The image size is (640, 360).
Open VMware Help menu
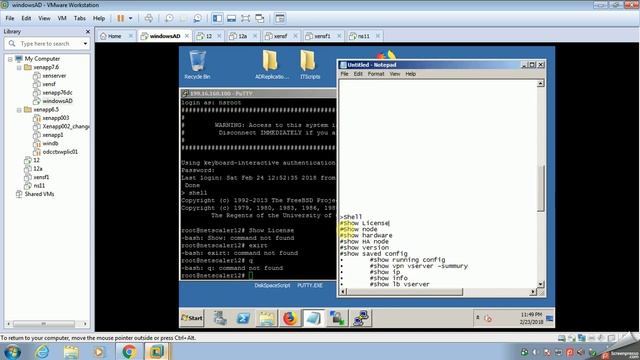(99, 18)
